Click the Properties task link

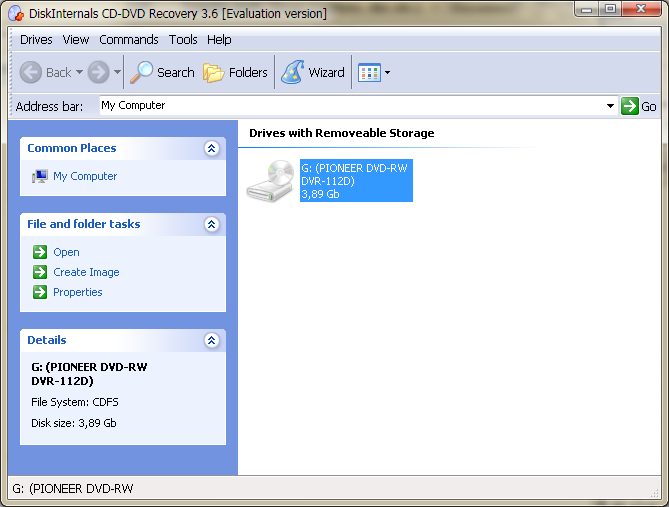[78, 292]
